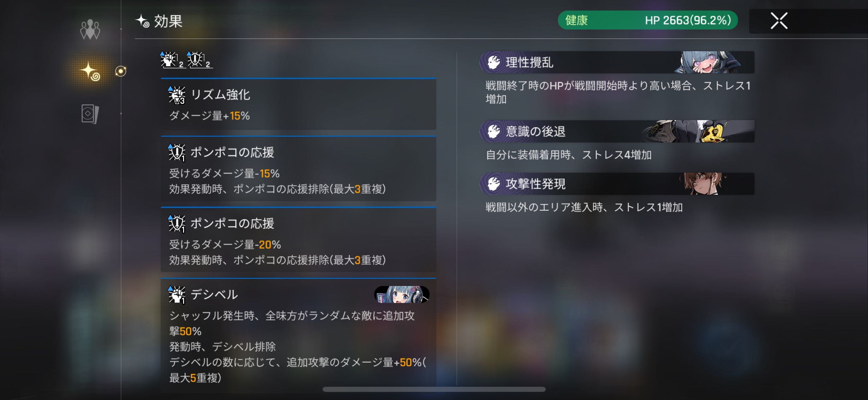
Task: Close the 効果 panel with X
Action: tap(779, 21)
